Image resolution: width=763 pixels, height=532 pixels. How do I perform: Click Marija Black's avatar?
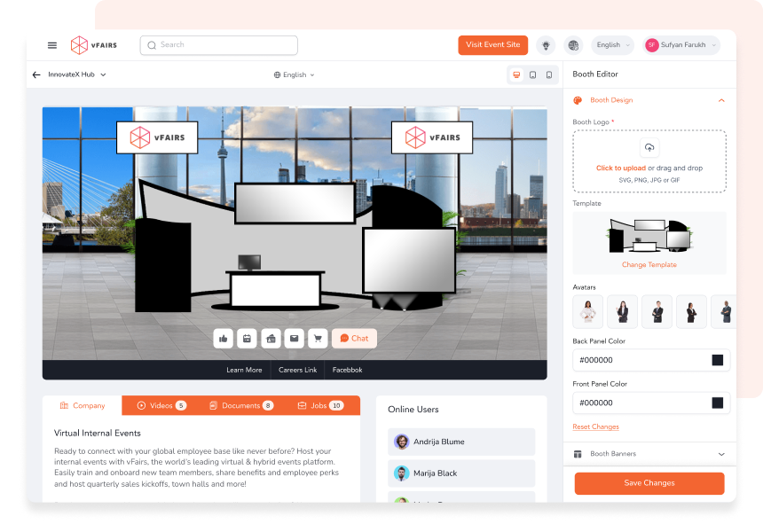click(x=401, y=473)
